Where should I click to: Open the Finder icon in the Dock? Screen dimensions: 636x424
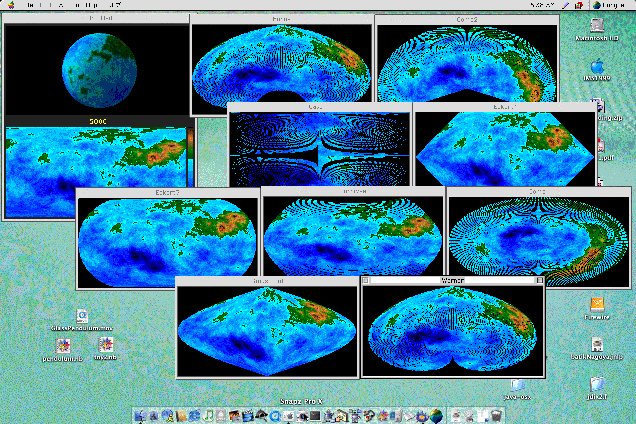coord(140,416)
